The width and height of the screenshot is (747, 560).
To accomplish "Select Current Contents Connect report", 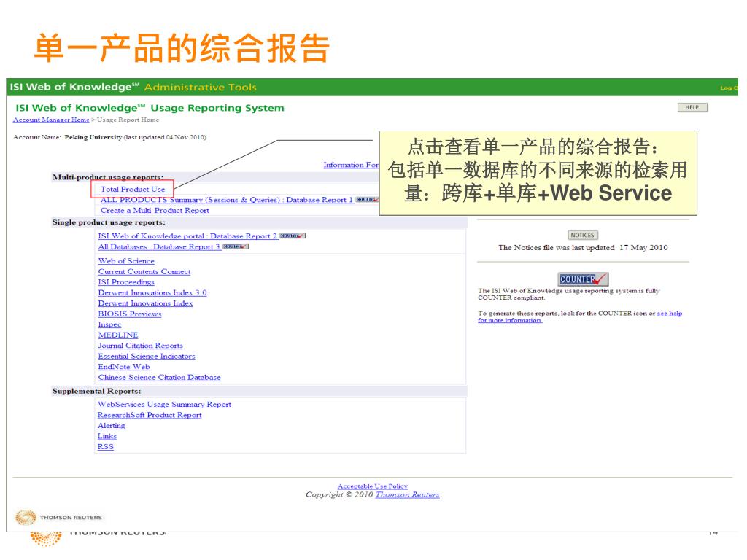I will click(x=144, y=271).
